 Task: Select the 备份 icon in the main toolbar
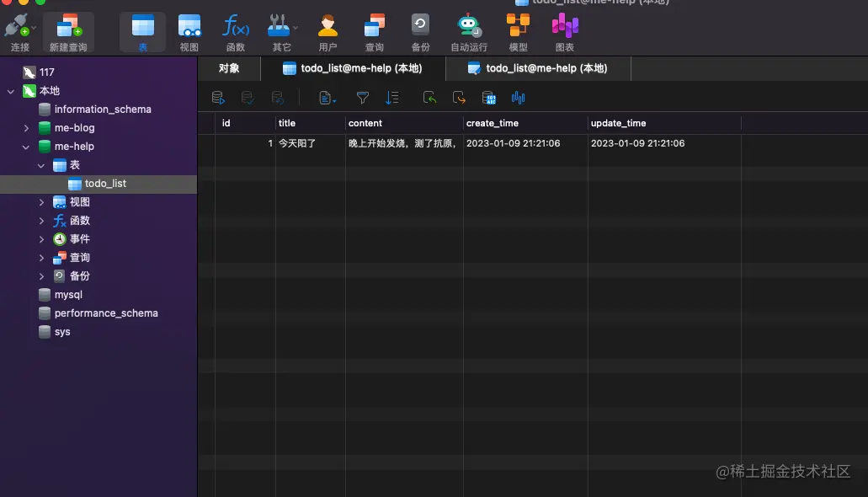pos(421,33)
